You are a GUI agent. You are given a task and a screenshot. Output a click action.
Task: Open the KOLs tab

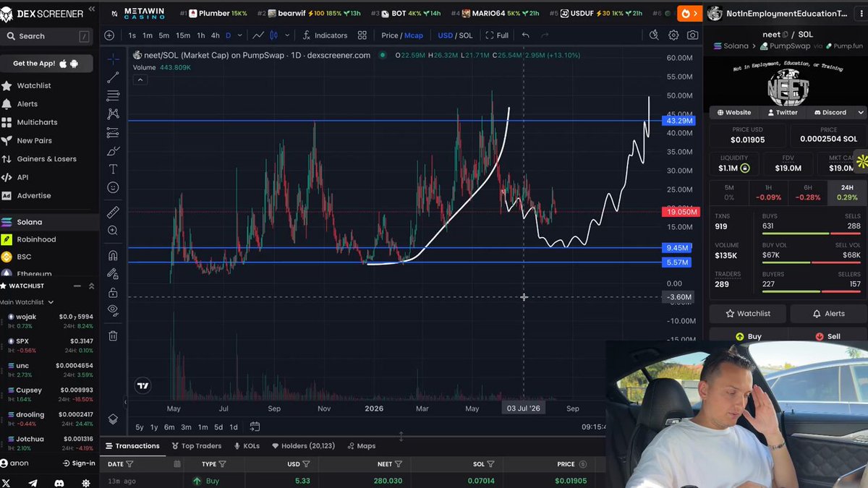(x=246, y=446)
